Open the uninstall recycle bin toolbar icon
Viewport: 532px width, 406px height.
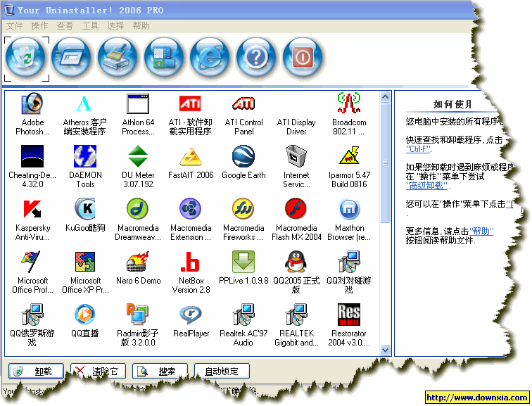(x=26, y=58)
